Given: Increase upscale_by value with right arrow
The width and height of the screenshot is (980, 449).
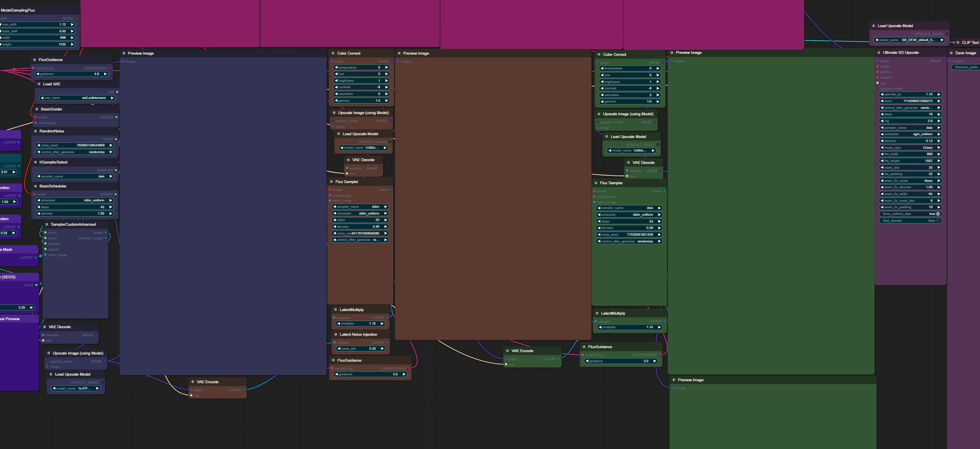Looking at the screenshot, I should (939, 95).
